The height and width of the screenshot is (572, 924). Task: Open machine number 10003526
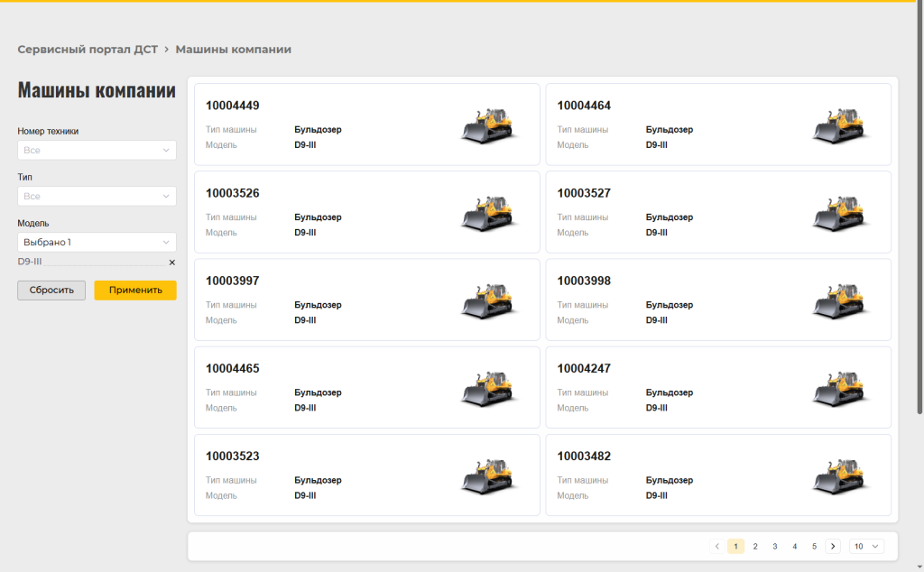click(232, 193)
